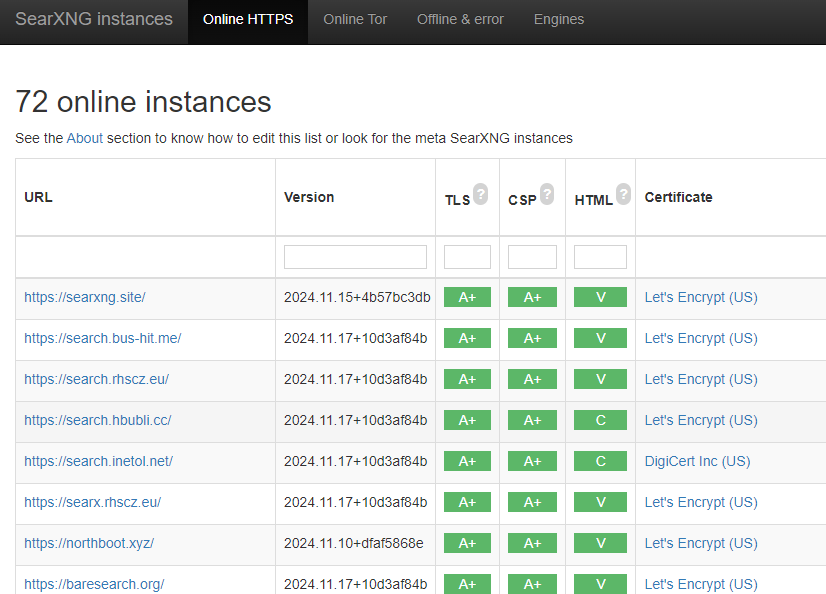Follow the About link in the description
826x594 pixels.
[x=85, y=138]
